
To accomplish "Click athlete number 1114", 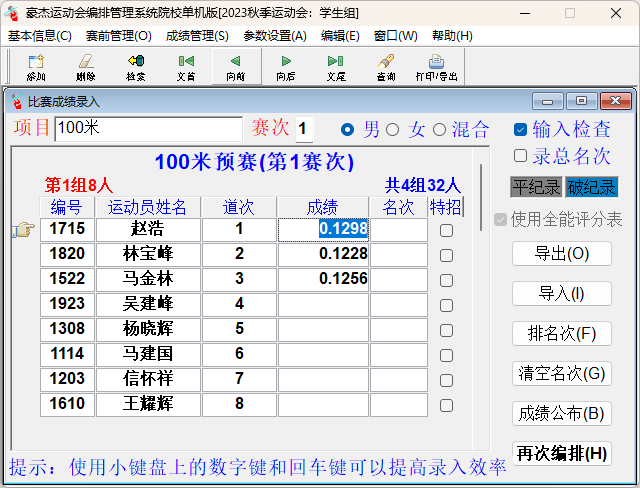I will (67, 355).
